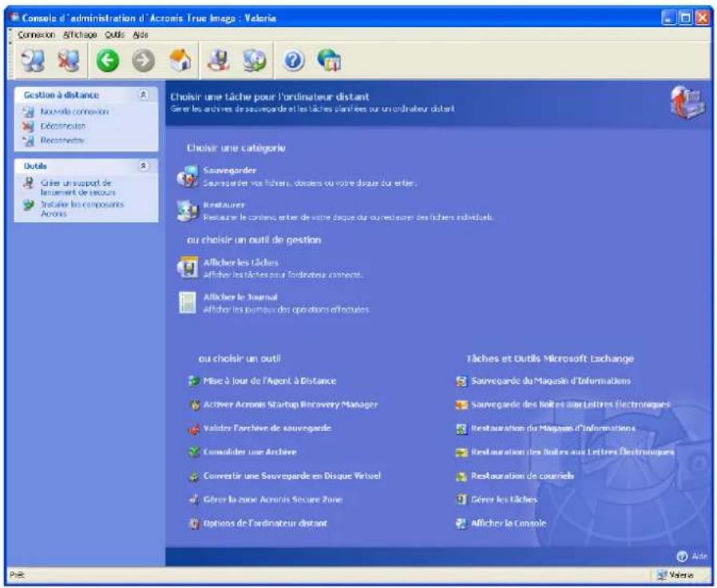Viewport: 717px width, 588px height.
Task: Click icon beside Gérer les tâches
Action: pyautogui.click(x=461, y=499)
